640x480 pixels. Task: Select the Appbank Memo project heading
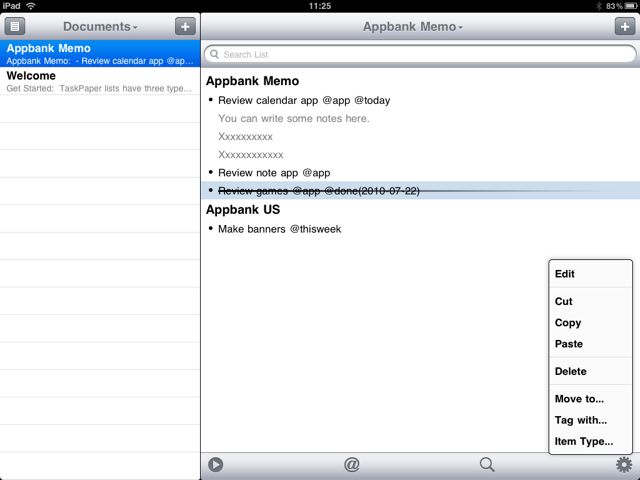point(252,81)
